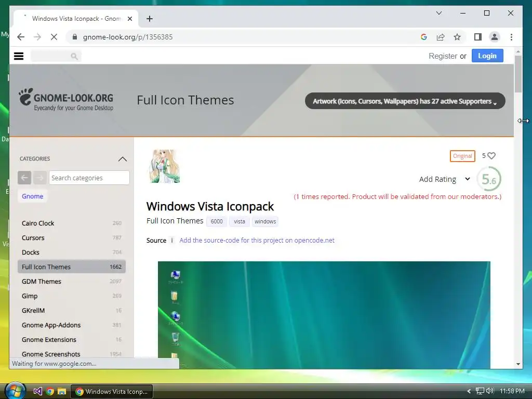532x399 pixels.
Task: Click the categories forward arrow button
Action: pos(39,178)
